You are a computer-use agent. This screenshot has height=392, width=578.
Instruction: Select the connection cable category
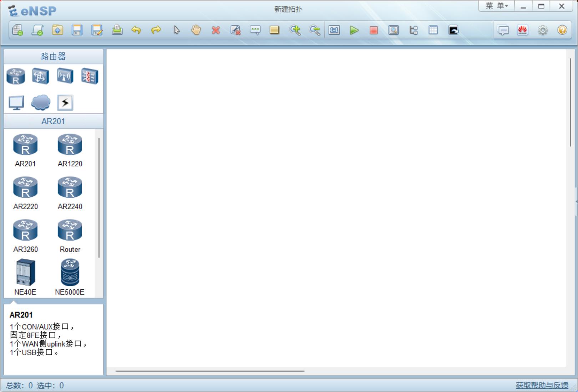pos(65,103)
